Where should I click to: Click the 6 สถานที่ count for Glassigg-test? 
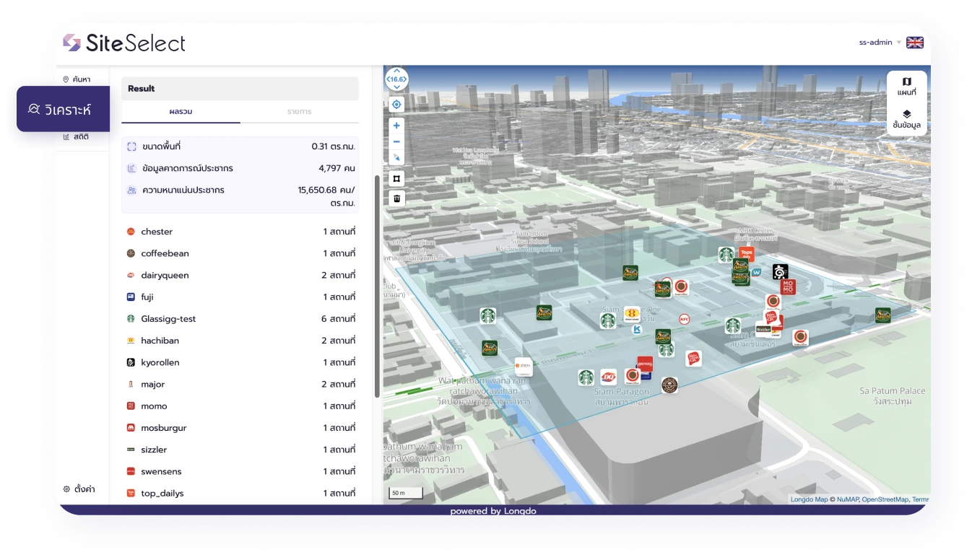[x=339, y=319]
